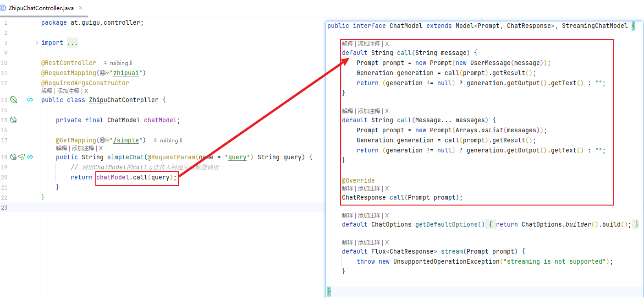Click the @Override annotation in ChatModel
The width and height of the screenshot is (644, 298).
pos(358,181)
